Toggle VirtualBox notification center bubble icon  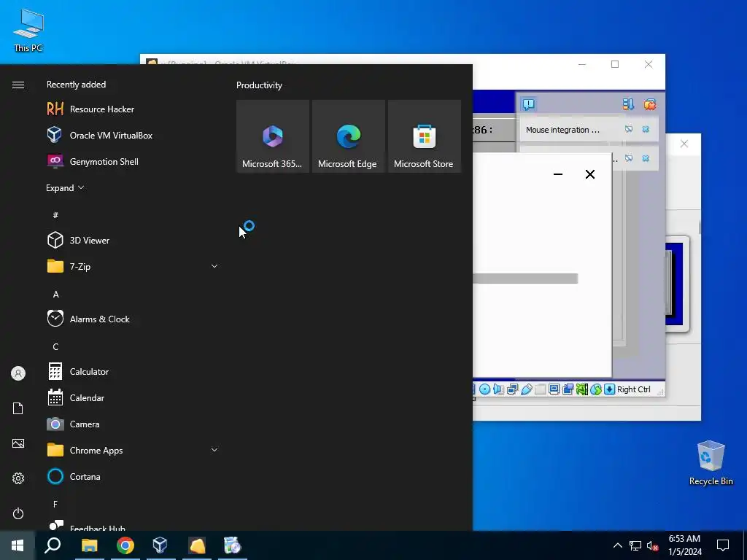click(x=529, y=104)
